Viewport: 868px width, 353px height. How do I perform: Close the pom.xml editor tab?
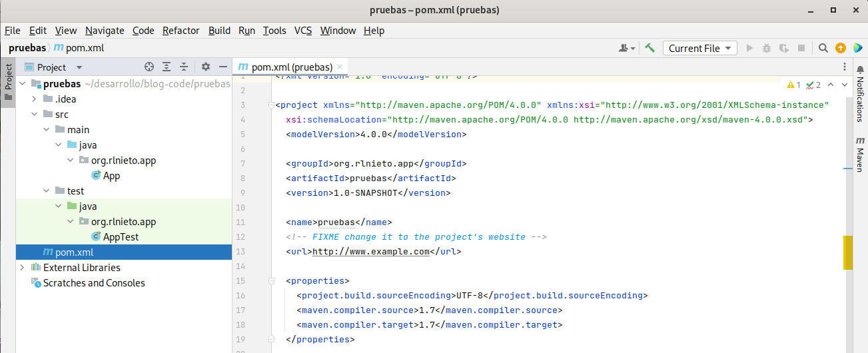coord(340,67)
